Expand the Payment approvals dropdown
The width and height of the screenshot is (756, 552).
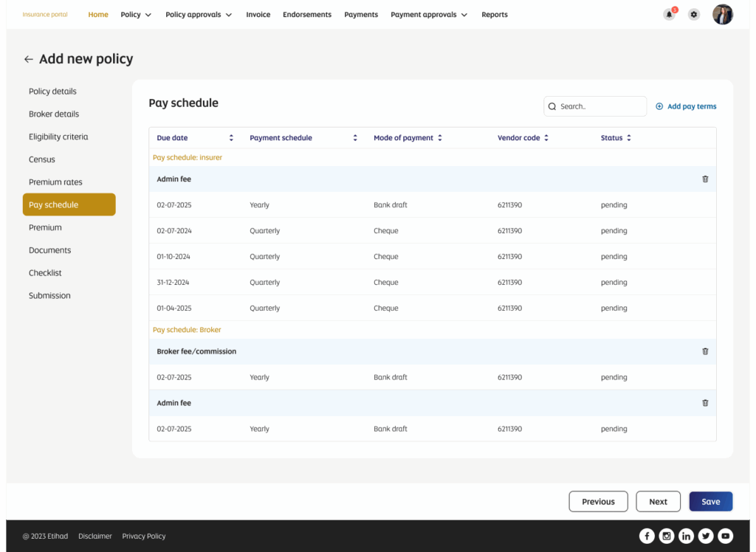click(429, 15)
